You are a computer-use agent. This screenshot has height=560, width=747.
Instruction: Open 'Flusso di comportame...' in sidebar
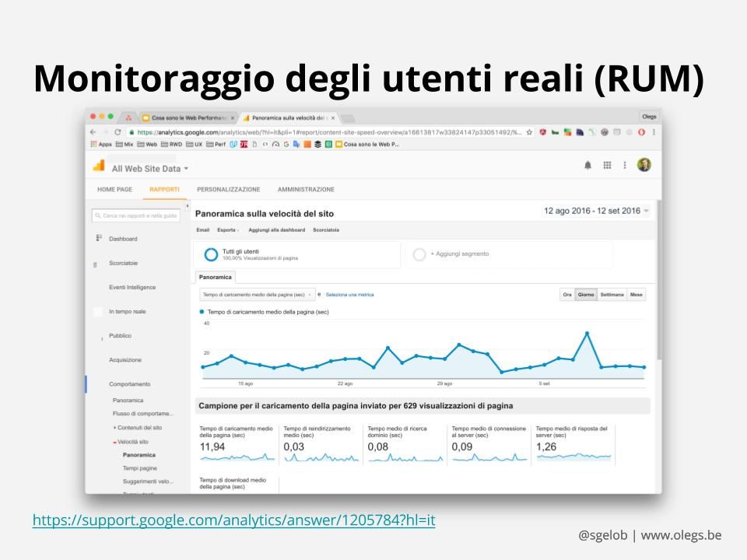tap(143, 413)
